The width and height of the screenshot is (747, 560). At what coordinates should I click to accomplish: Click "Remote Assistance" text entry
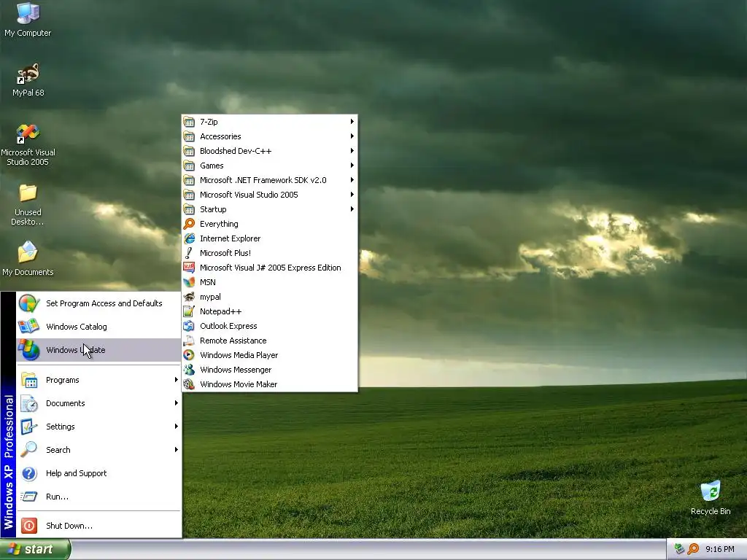233,341
